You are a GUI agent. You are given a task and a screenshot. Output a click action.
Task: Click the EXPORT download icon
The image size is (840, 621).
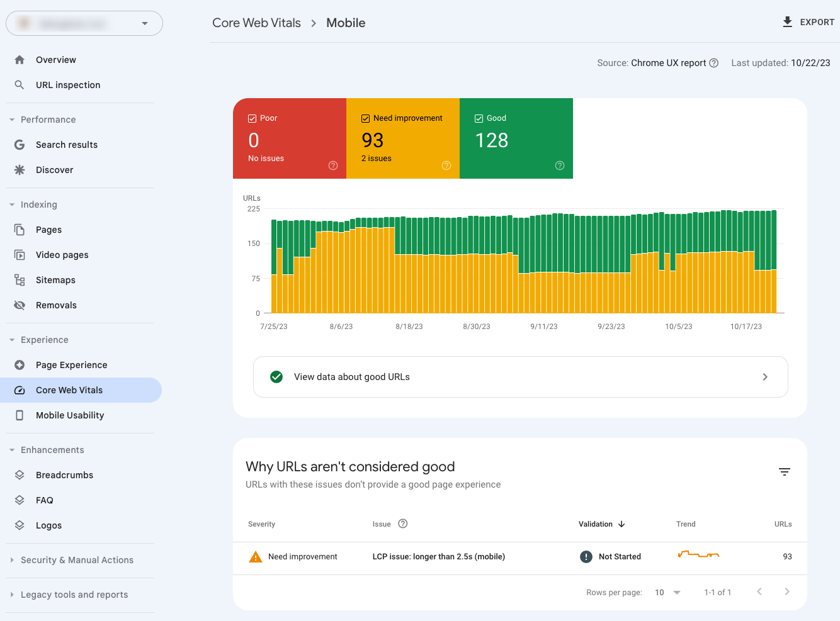[787, 22]
